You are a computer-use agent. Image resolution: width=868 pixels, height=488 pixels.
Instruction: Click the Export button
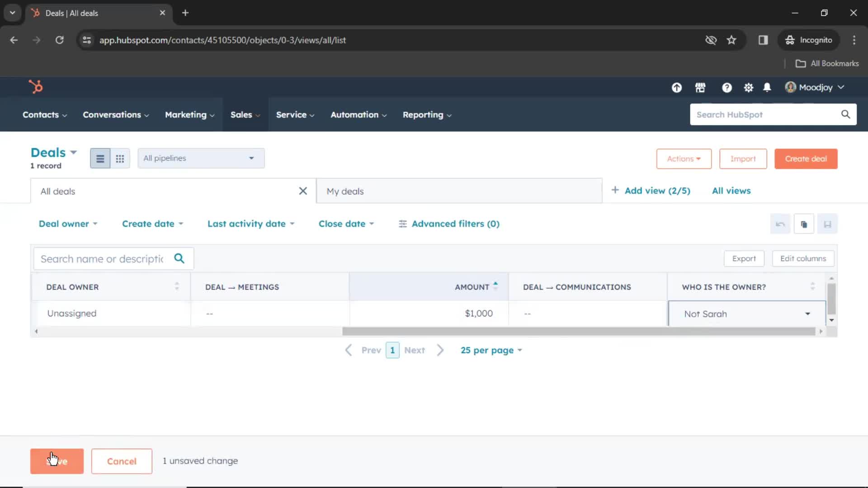pyautogui.click(x=744, y=258)
